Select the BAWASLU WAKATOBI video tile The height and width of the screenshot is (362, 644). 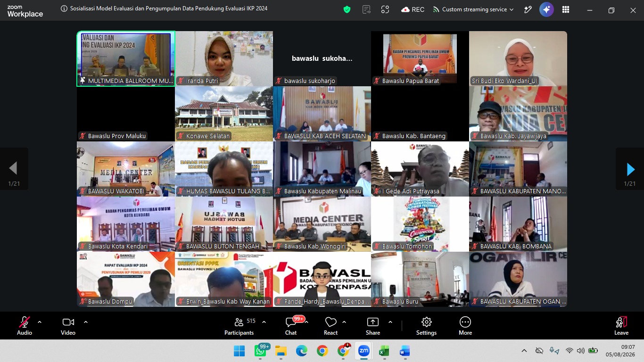tap(126, 169)
